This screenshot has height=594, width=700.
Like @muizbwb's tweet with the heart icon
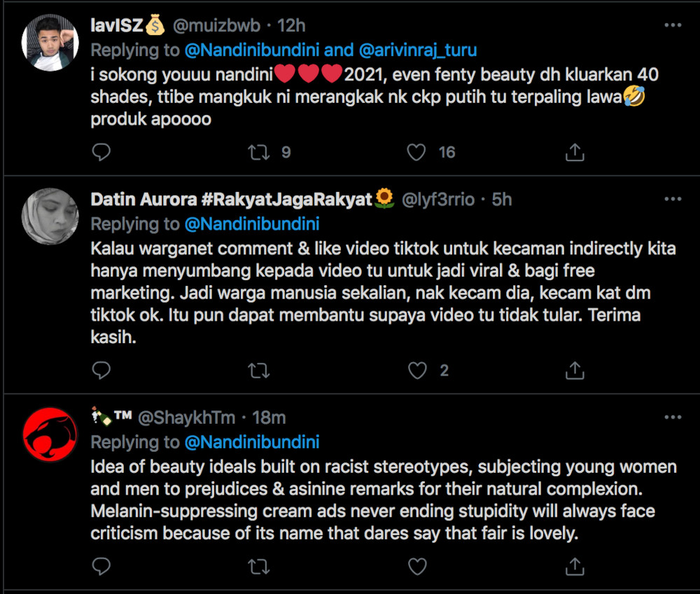[x=418, y=151]
